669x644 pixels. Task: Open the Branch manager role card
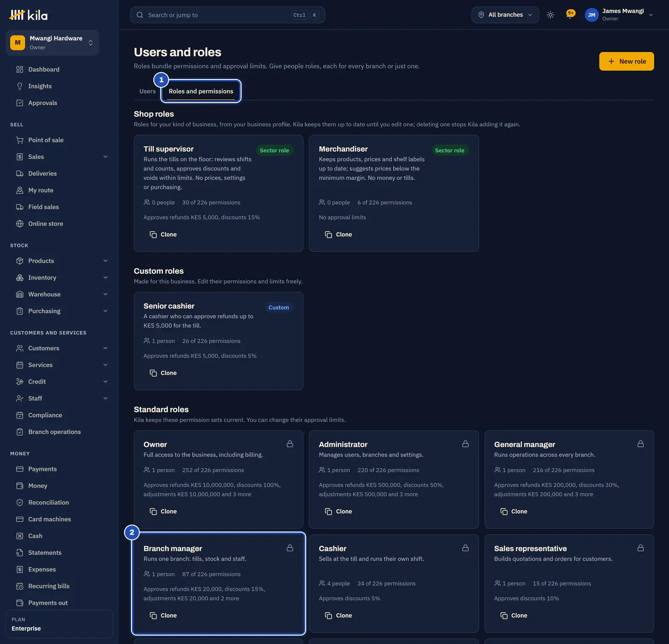click(218, 584)
